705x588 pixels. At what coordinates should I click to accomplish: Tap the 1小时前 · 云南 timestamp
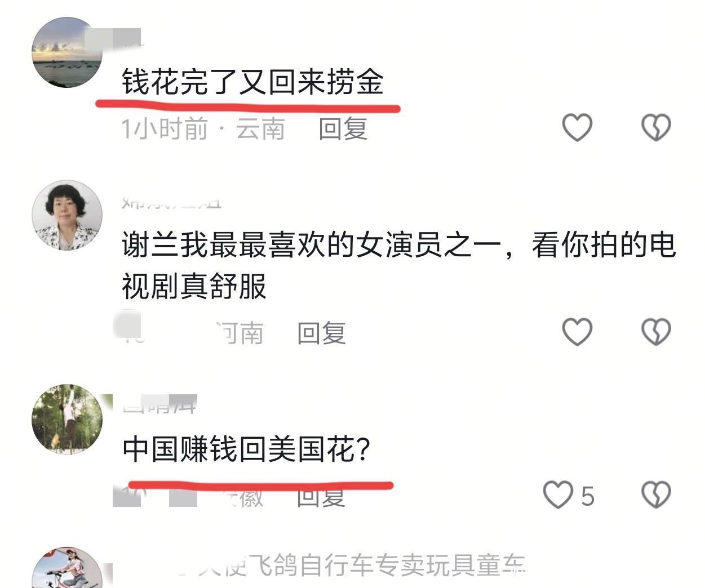203,129
